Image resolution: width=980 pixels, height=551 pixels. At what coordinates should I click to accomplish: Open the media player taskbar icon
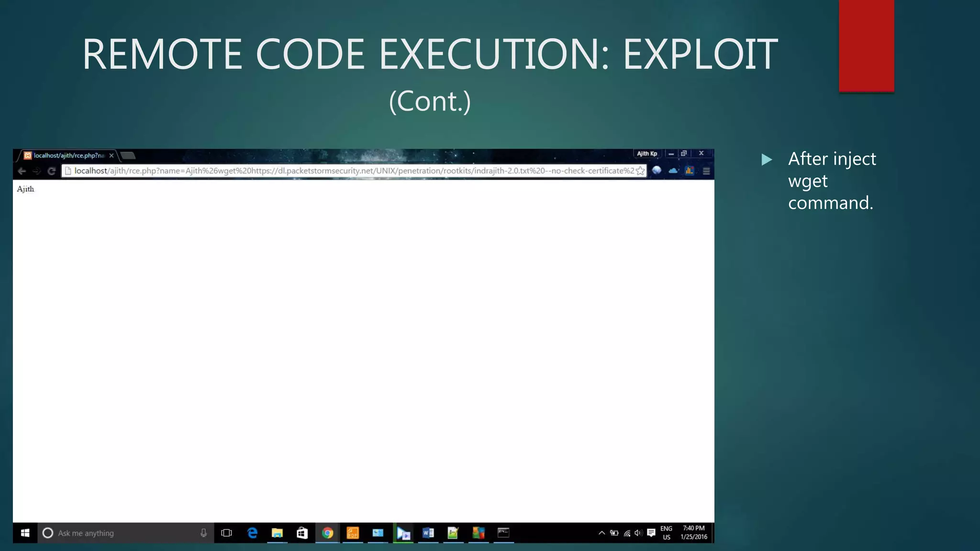click(x=403, y=533)
